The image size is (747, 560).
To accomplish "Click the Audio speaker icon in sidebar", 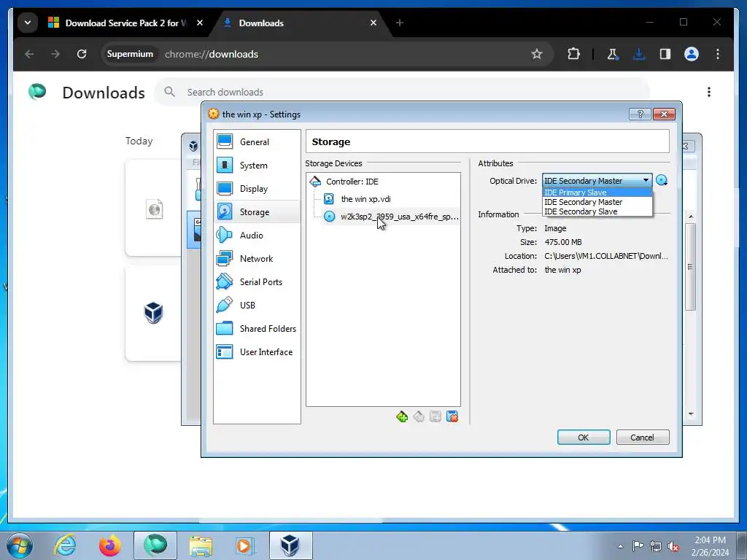I will click(x=225, y=235).
